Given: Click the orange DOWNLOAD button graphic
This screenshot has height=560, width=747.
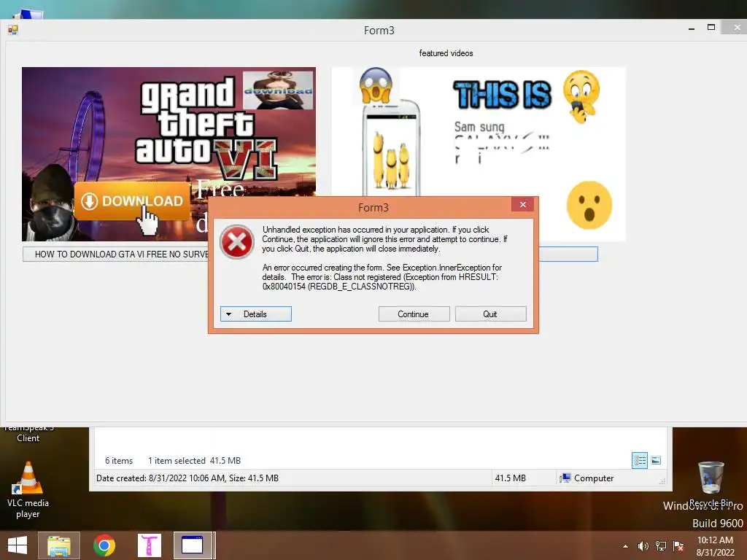Looking at the screenshot, I should pos(132,201).
